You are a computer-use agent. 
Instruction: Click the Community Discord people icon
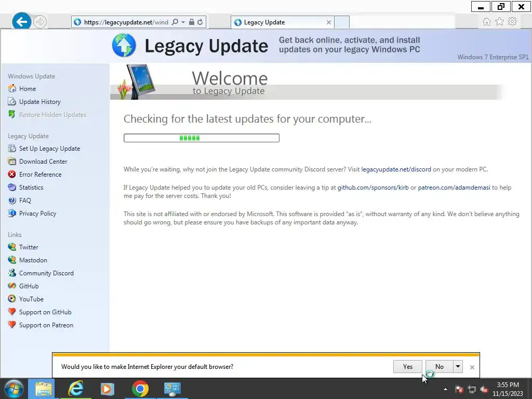coord(12,273)
